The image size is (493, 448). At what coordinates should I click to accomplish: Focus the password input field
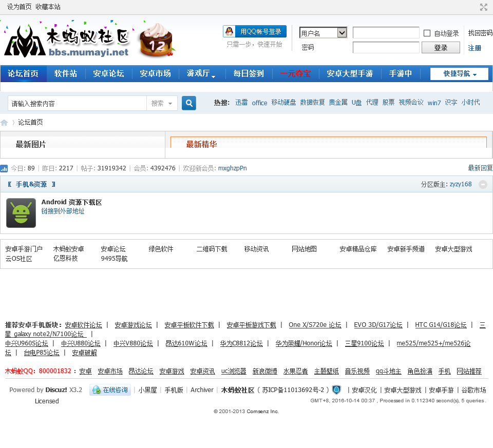[386, 47]
